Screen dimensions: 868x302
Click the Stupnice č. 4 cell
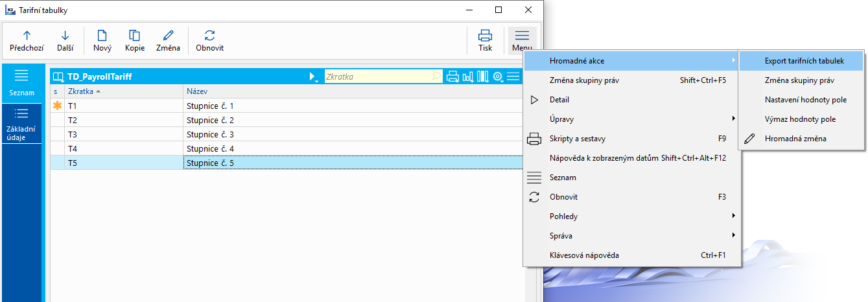353,148
